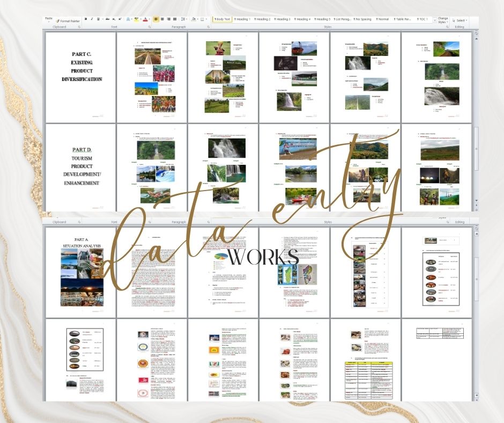504x423 pixels.
Task: Apply Strikethrough from Font group
Action: [108, 19]
